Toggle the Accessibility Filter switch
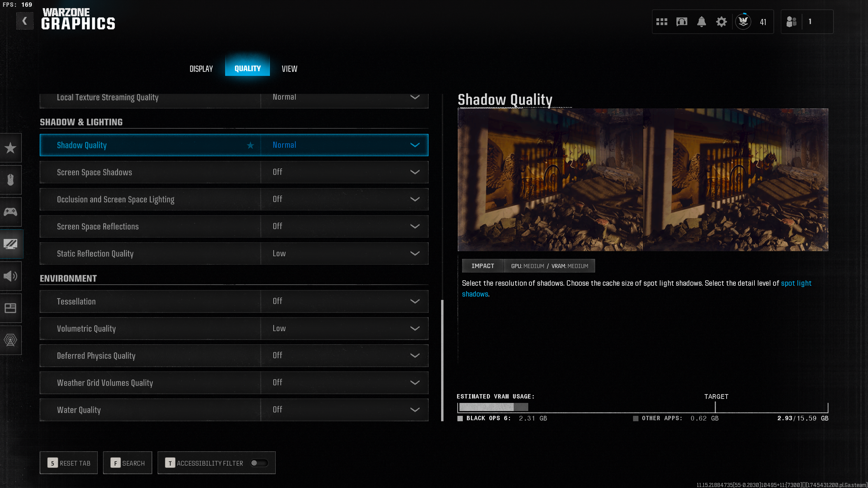 point(259,463)
